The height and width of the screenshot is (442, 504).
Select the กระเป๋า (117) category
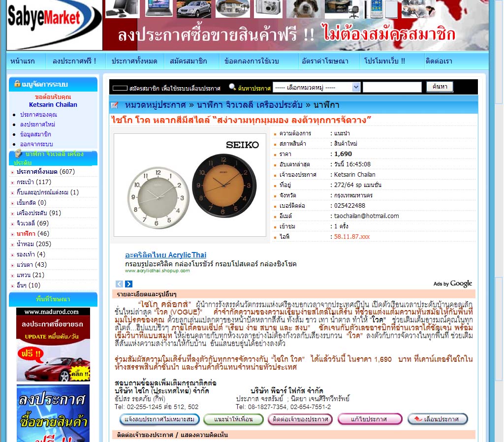[x=34, y=182]
